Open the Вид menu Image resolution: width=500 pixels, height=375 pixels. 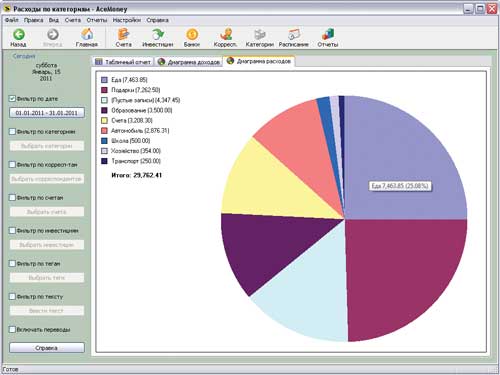click(54, 20)
